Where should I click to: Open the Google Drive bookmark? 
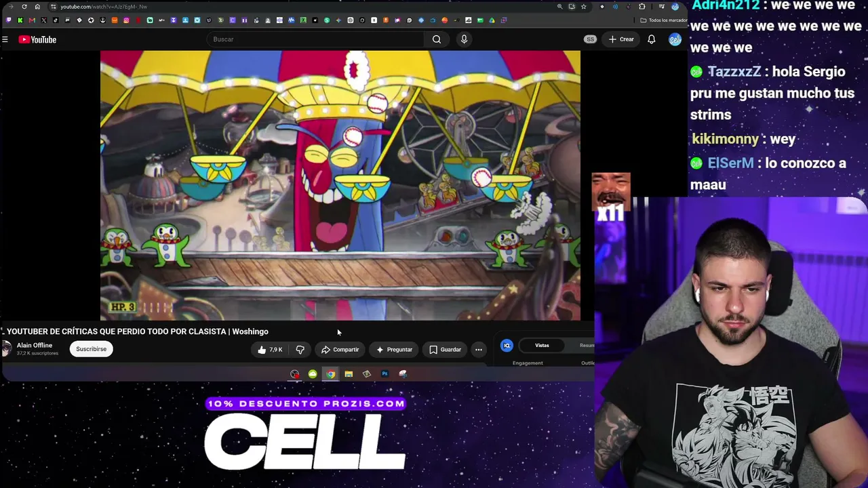point(492,20)
